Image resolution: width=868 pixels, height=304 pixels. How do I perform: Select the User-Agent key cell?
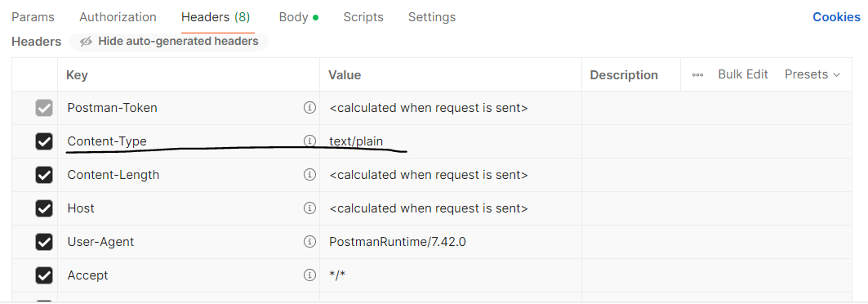click(x=189, y=242)
